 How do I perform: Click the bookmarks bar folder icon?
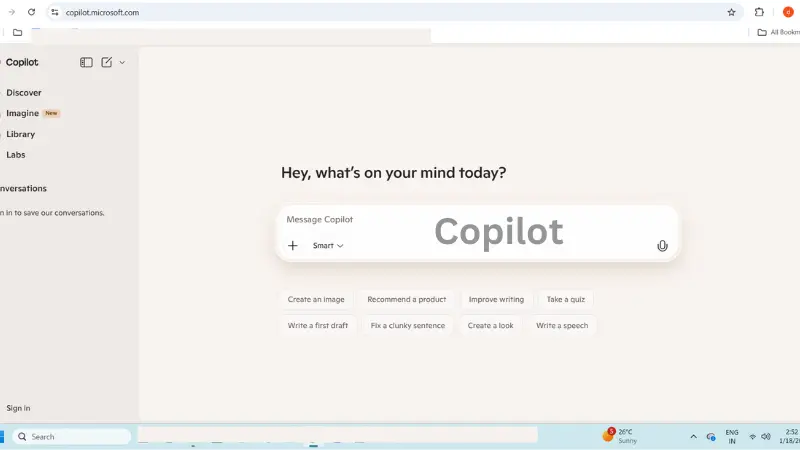coord(17,32)
